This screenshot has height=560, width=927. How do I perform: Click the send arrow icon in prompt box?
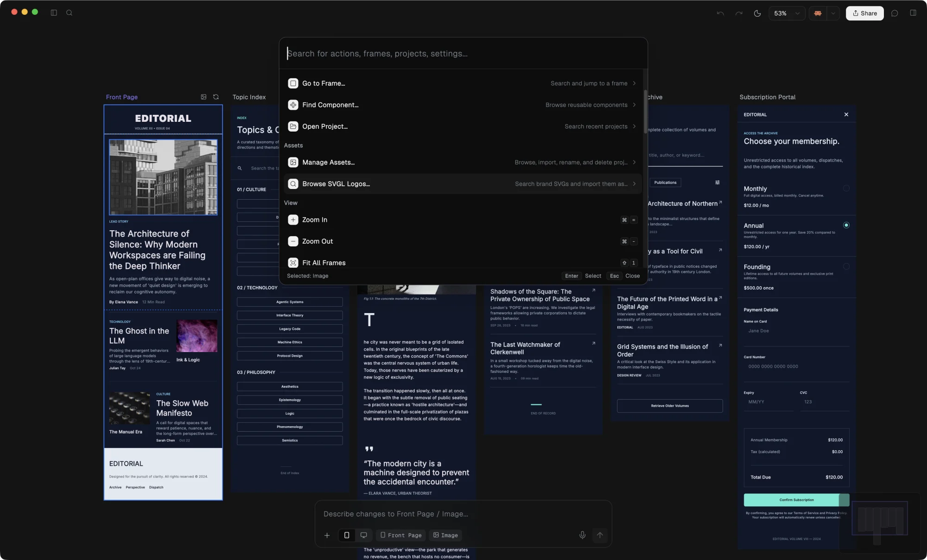point(600,535)
